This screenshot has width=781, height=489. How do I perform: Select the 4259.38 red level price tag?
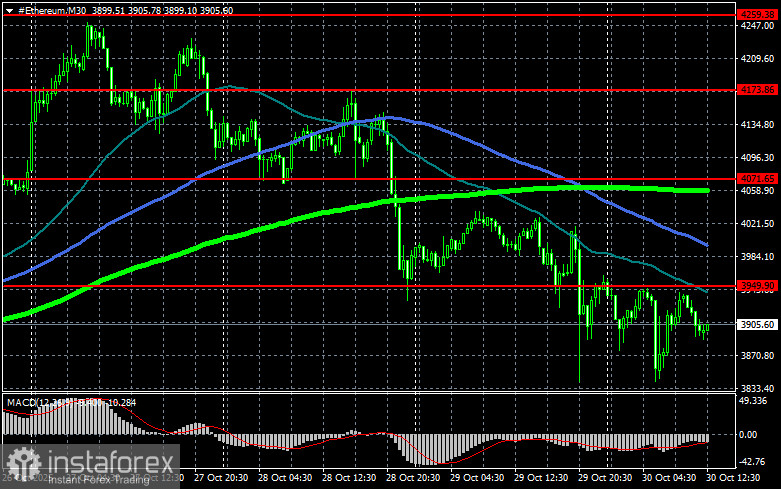(x=757, y=14)
